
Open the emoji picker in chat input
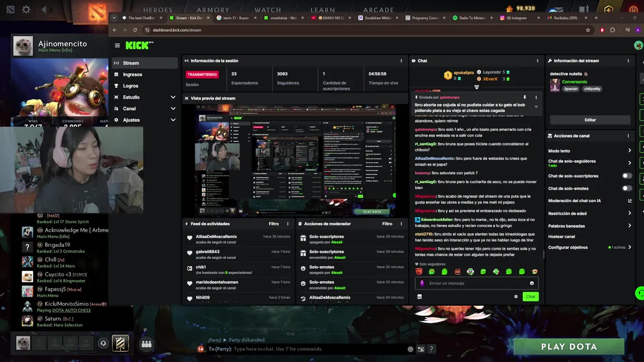(532, 283)
